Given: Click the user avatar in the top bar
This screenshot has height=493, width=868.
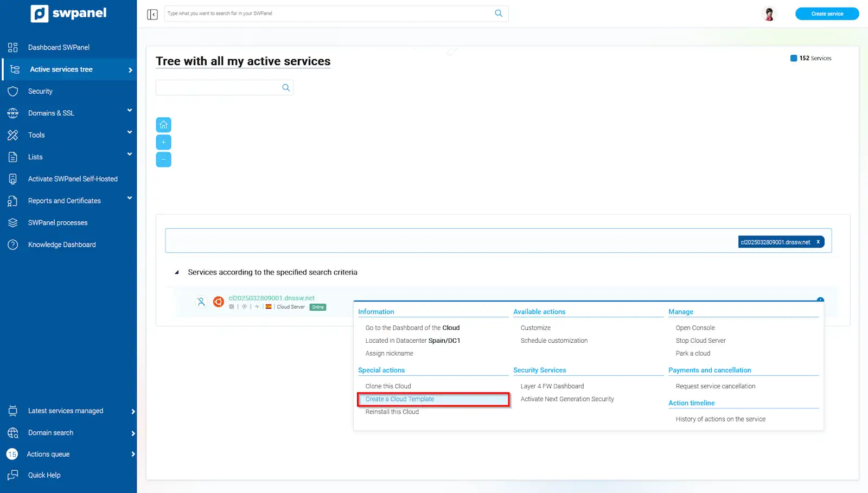Looking at the screenshot, I should point(769,14).
